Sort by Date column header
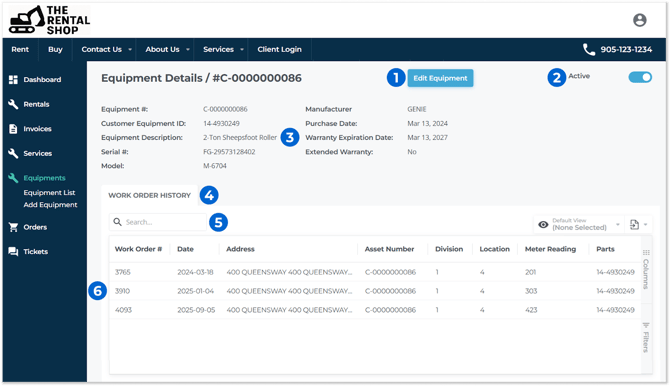Image resolution: width=670 pixels, height=386 pixels. (x=185, y=249)
